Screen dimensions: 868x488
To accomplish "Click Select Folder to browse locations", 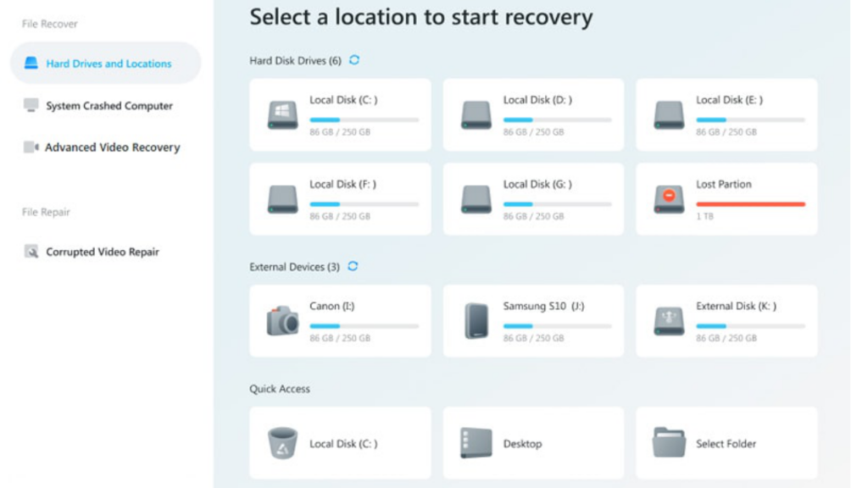I will (726, 442).
